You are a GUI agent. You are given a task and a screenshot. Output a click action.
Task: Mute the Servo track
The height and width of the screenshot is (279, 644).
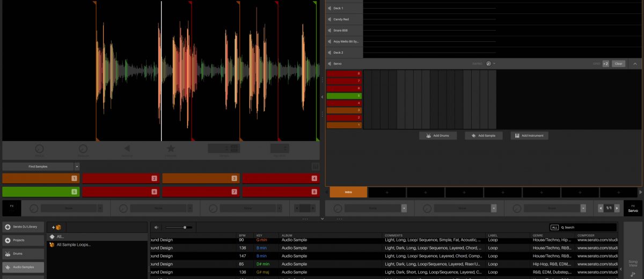(330, 64)
